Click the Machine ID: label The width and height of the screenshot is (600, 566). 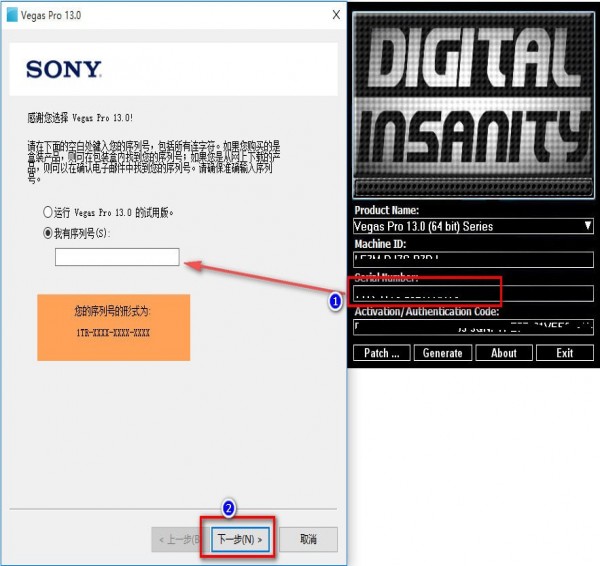(380, 244)
